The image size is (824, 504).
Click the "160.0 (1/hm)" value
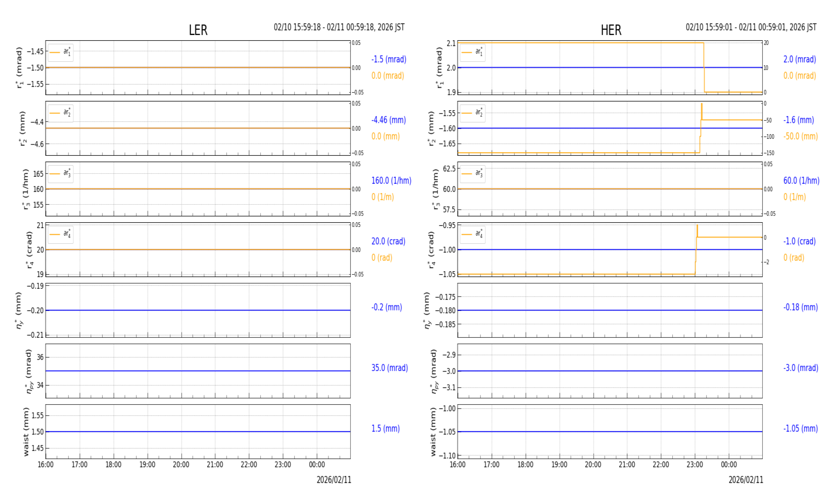(391, 181)
